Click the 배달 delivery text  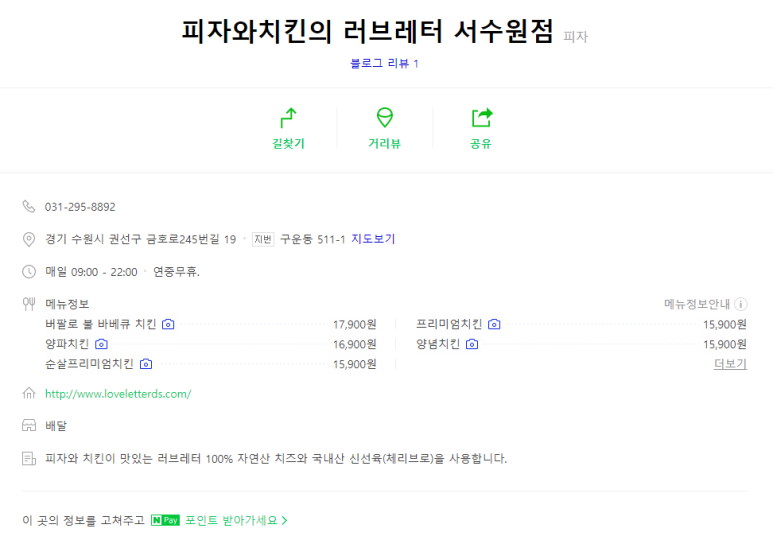(x=56, y=426)
